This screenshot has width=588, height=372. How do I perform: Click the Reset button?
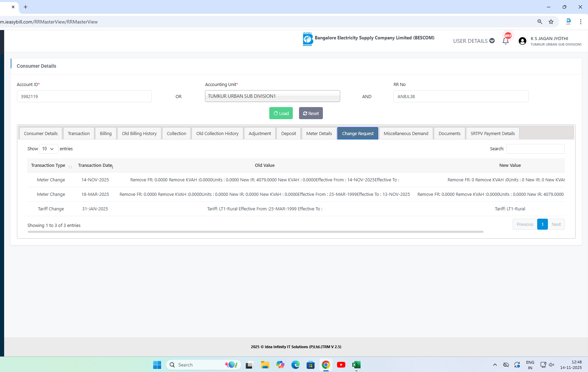pyautogui.click(x=311, y=113)
